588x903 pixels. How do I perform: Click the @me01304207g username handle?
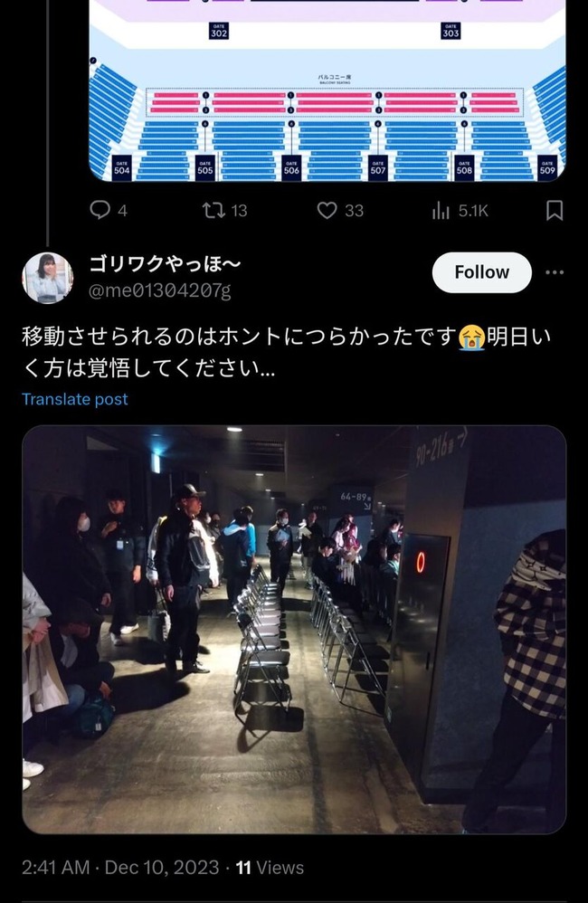(159, 290)
